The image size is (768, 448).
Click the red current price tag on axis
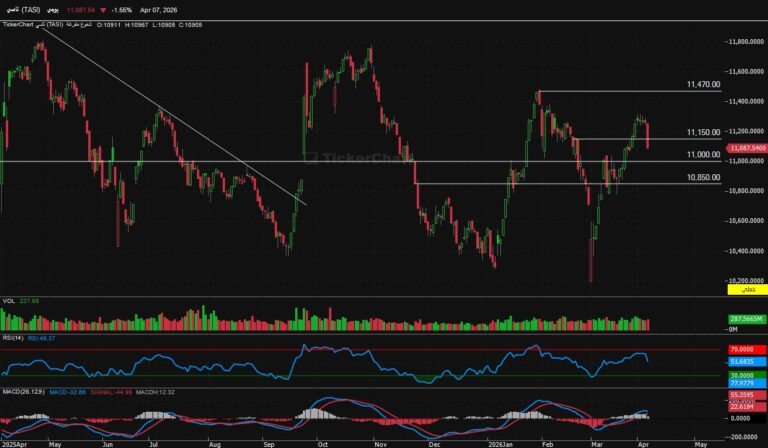[747, 147]
